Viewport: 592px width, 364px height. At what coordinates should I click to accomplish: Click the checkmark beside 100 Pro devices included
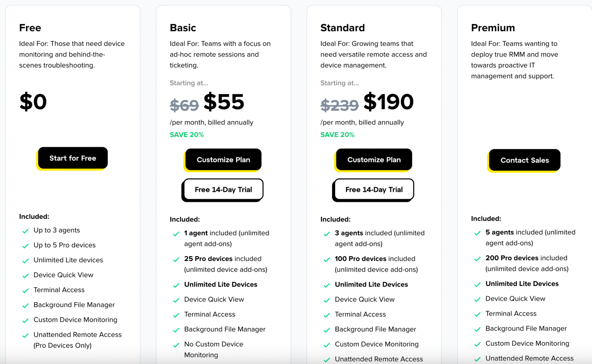[x=327, y=259]
